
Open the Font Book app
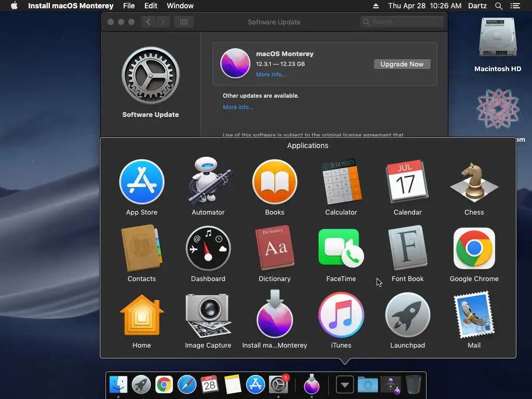tap(407, 248)
